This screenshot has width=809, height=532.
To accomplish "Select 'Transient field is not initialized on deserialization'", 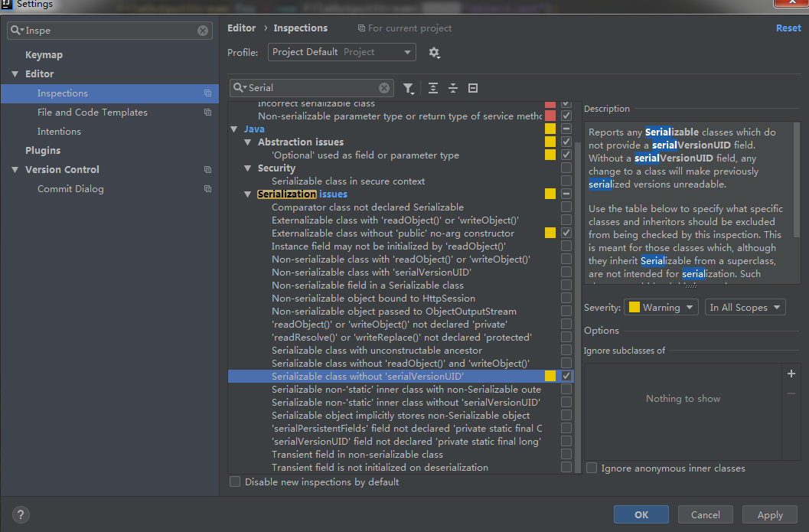I will (x=380, y=468).
